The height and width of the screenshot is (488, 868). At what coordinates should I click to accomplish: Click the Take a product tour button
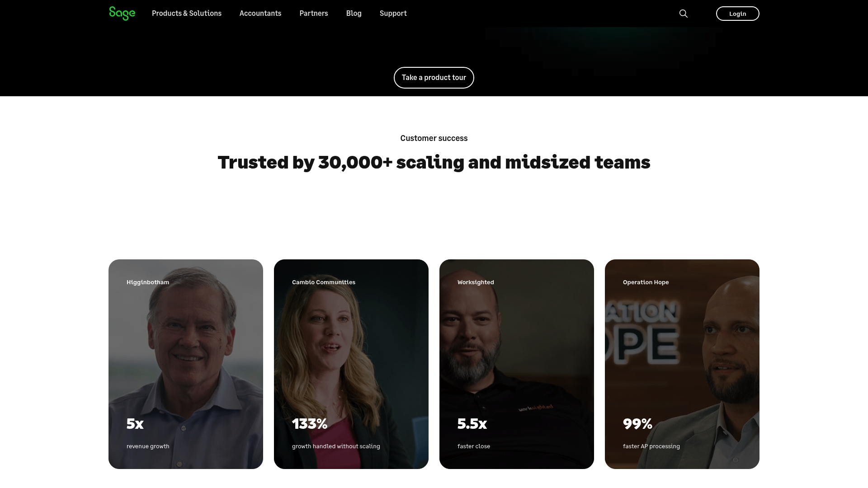tap(434, 78)
